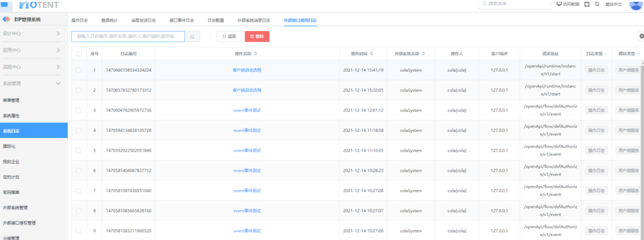Screen dimensions: 644x240
Task: Open the user avatar in top right
Action: (635, 5)
